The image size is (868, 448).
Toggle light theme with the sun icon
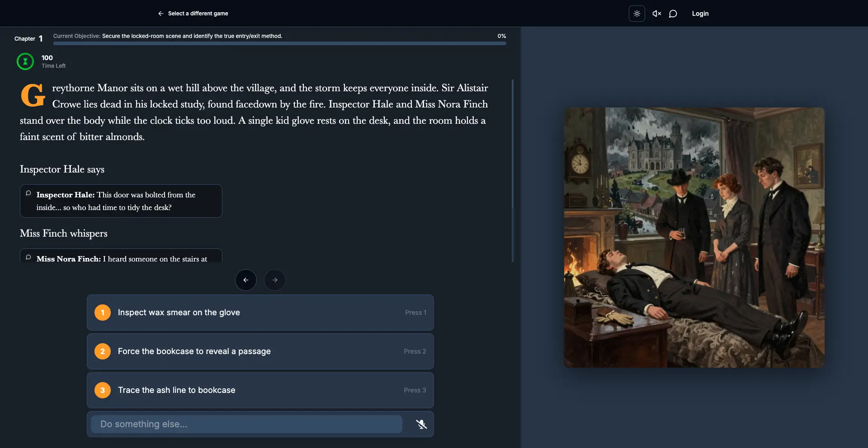tap(637, 14)
